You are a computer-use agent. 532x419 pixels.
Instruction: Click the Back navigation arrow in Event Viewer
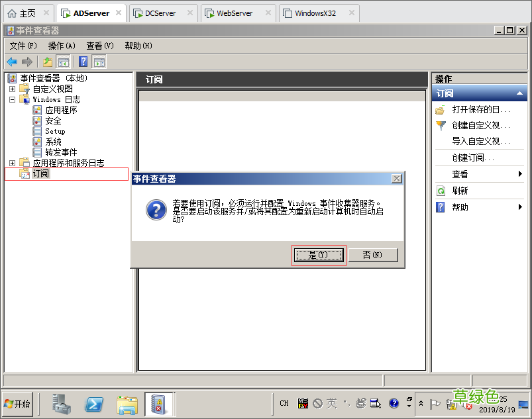(x=13, y=62)
